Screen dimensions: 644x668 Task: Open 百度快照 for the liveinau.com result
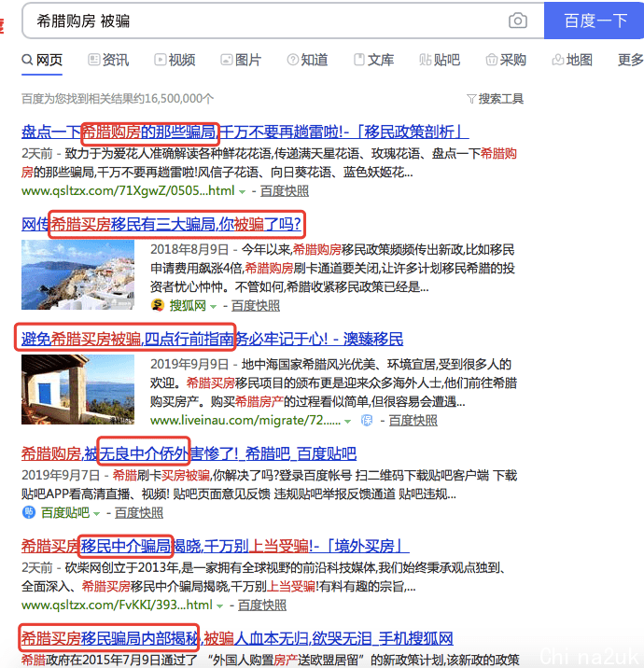(412, 421)
